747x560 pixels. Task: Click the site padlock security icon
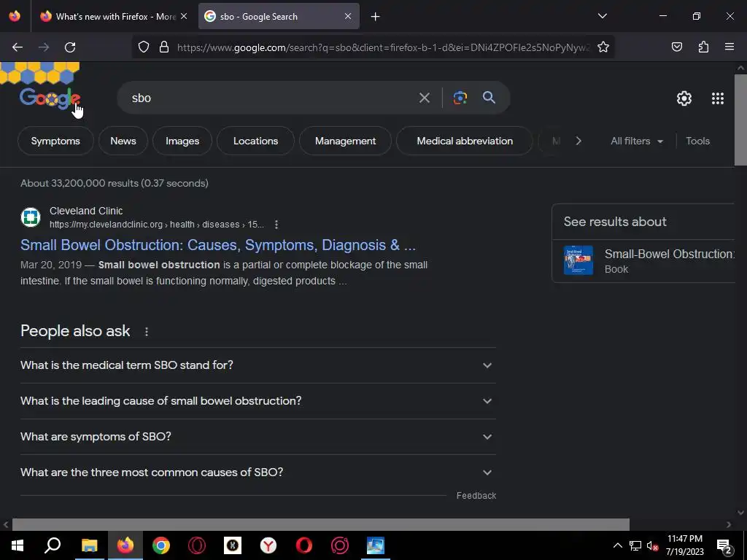click(164, 47)
